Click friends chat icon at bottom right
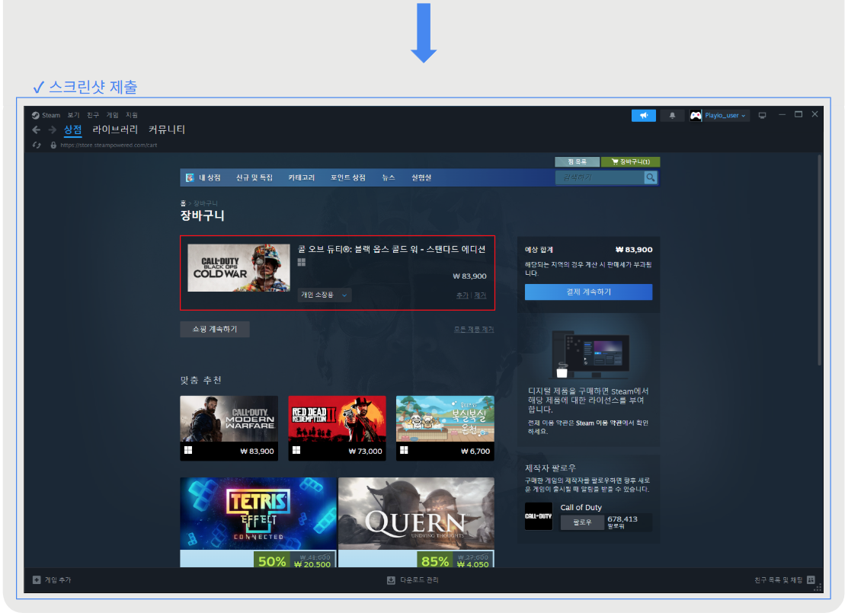This screenshot has width=848, height=616. (x=811, y=579)
